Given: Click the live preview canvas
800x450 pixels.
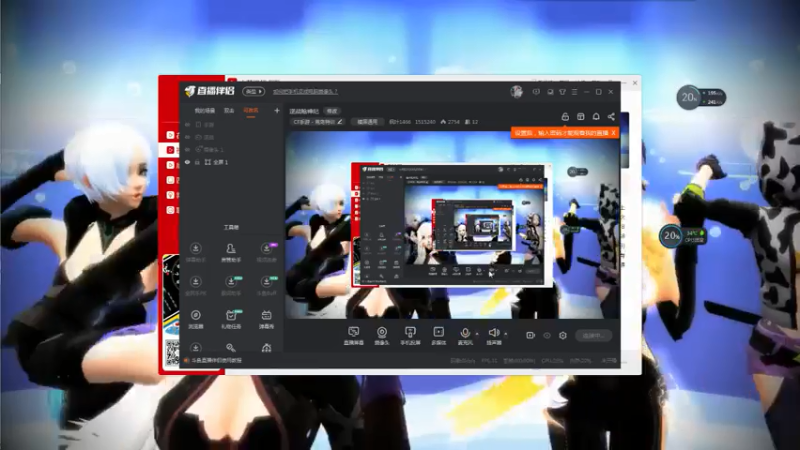Looking at the screenshot, I should (453, 224).
